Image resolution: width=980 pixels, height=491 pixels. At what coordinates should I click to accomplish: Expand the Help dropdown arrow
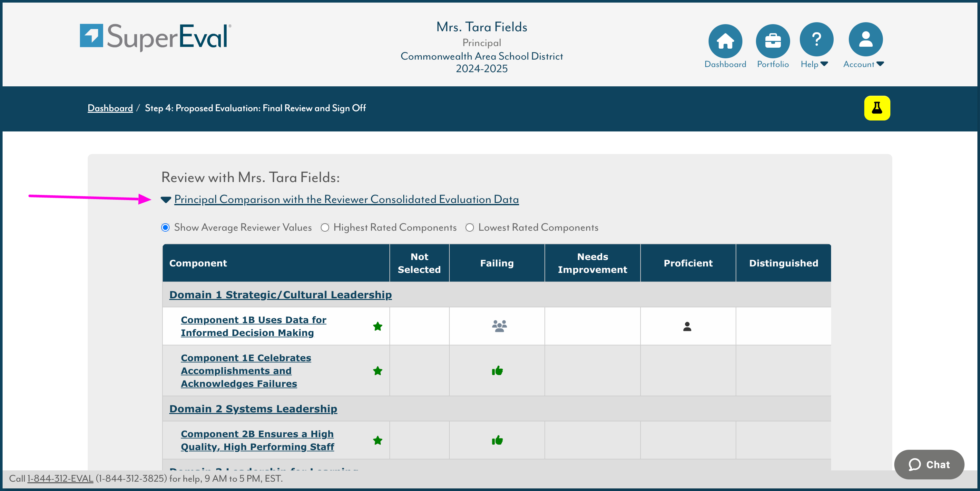(824, 64)
